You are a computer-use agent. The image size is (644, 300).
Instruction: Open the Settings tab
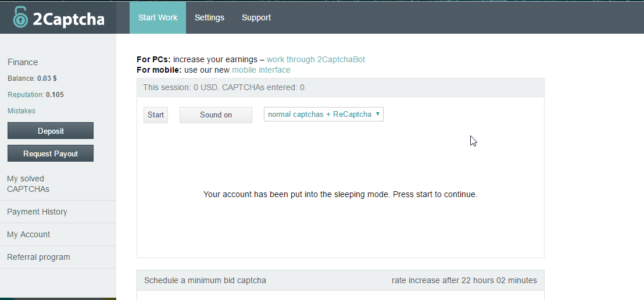tap(209, 17)
